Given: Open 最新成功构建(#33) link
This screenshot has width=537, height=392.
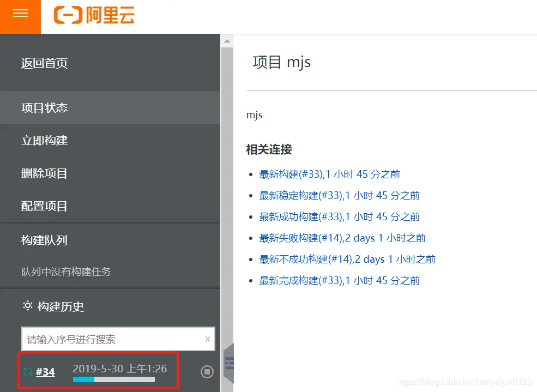Looking at the screenshot, I should (x=340, y=216).
